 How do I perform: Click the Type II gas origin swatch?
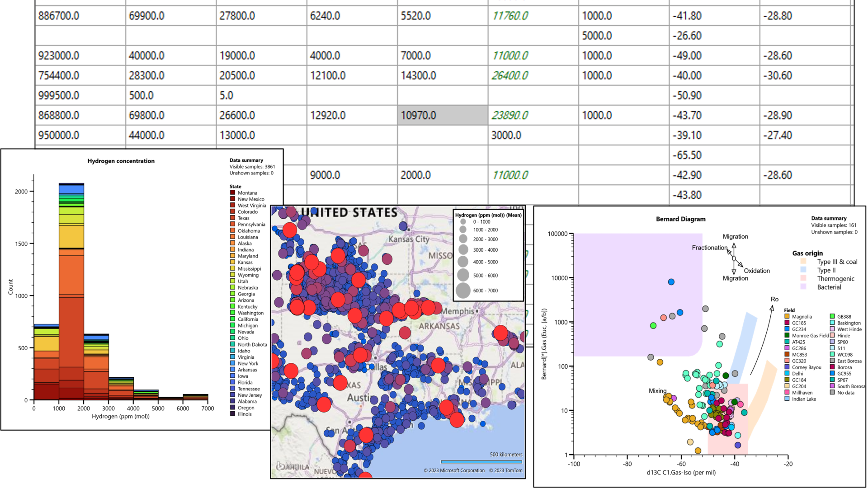[x=803, y=270]
